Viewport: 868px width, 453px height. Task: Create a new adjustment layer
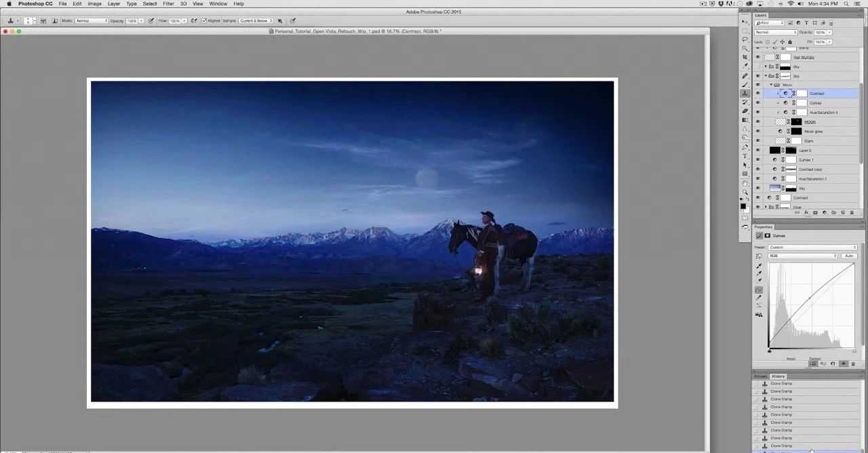pyautogui.click(x=825, y=212)
